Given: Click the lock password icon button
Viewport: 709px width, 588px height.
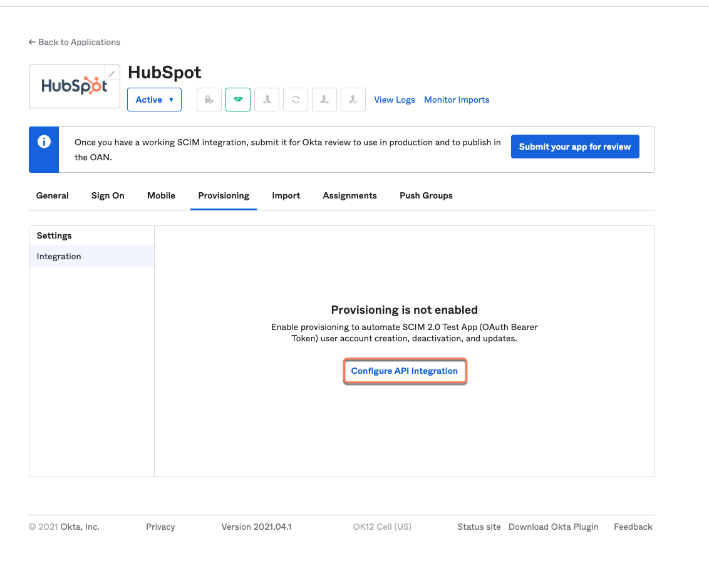Looking at the screenshot, I should pos(209,100).
